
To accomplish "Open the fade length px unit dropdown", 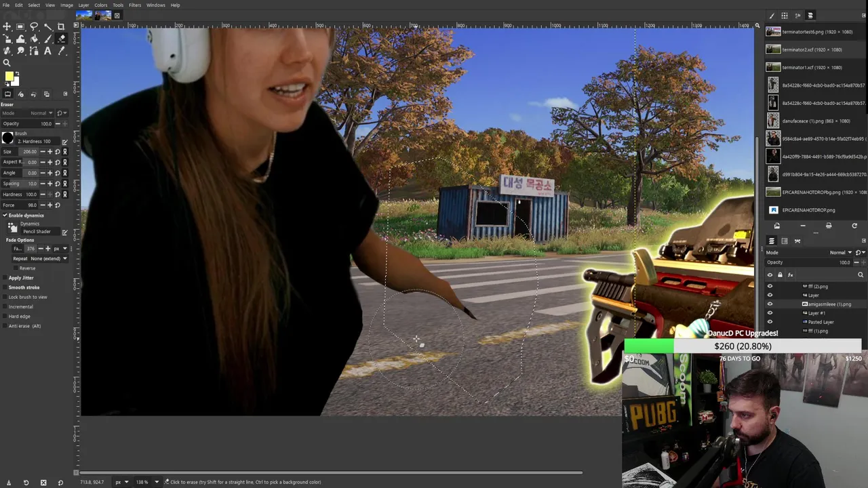I will tap(60, 249).
